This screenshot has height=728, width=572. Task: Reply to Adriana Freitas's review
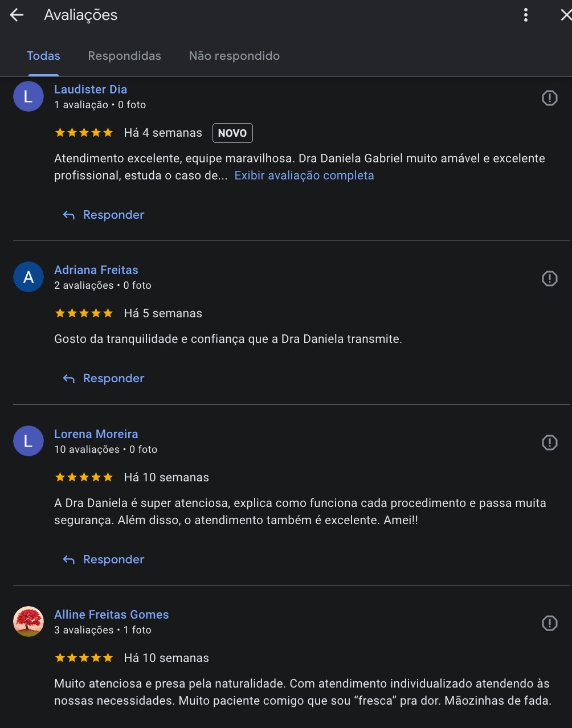tap(104, 378)
